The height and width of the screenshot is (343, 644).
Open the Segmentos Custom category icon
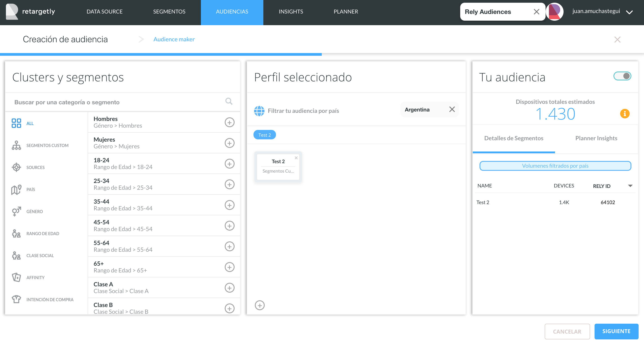16,145
